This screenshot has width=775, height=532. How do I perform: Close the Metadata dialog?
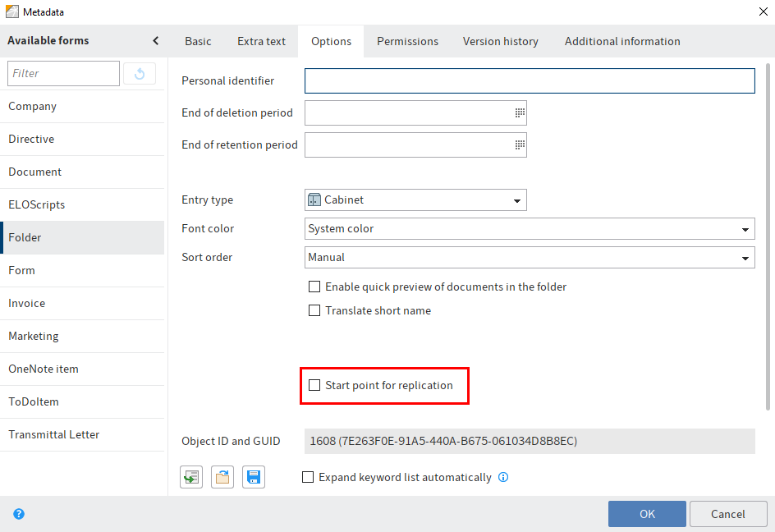(764, 11)
